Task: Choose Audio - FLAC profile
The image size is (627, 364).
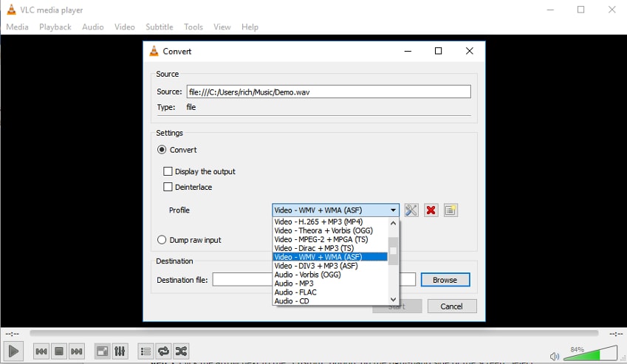Action: 330,292
